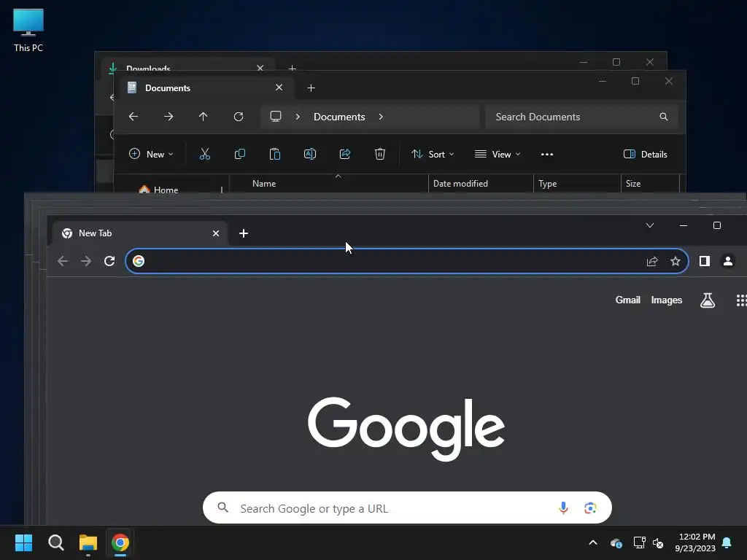Go back in Documents Explorer window
Image resolution: width=747 pixels, height=560 pixels.
133,117
